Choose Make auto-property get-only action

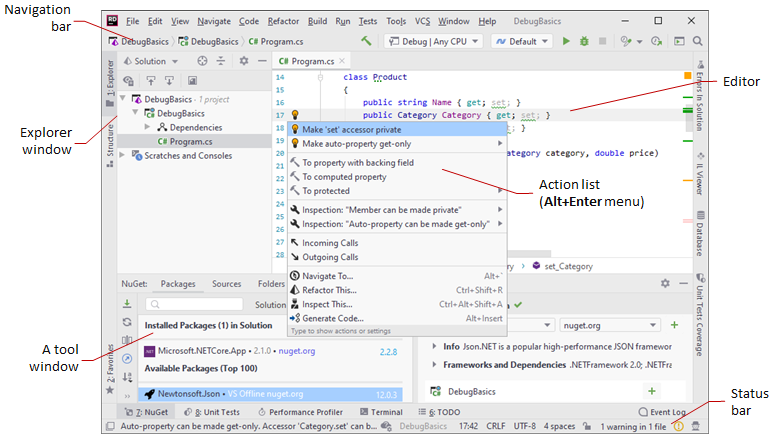click(397, 144)
